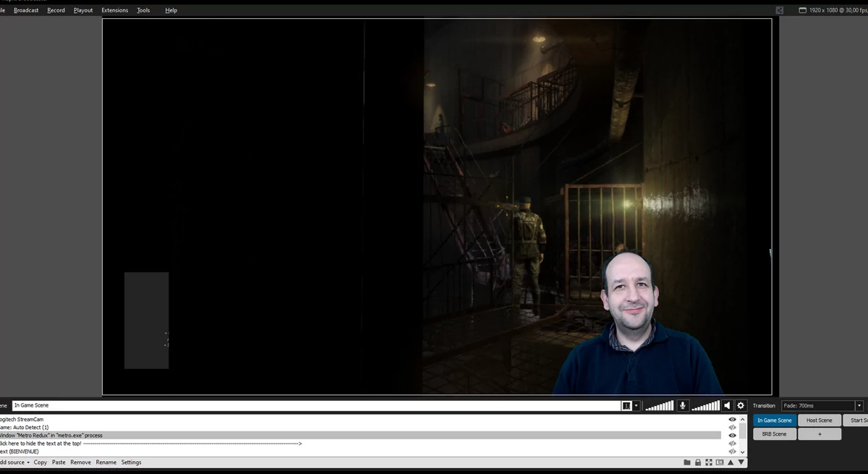This screenshot has height=474, width=868.
Task: Open the Help menu
Action: (171, 10)
